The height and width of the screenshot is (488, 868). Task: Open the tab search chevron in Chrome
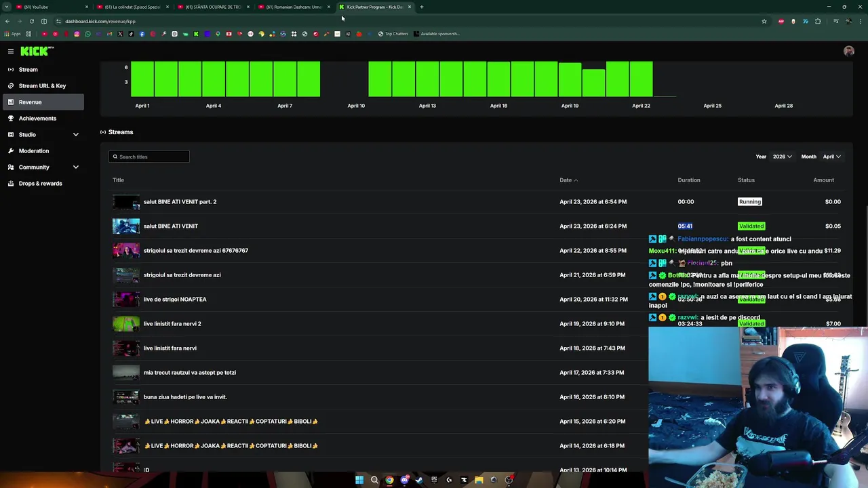coord(7,7)
